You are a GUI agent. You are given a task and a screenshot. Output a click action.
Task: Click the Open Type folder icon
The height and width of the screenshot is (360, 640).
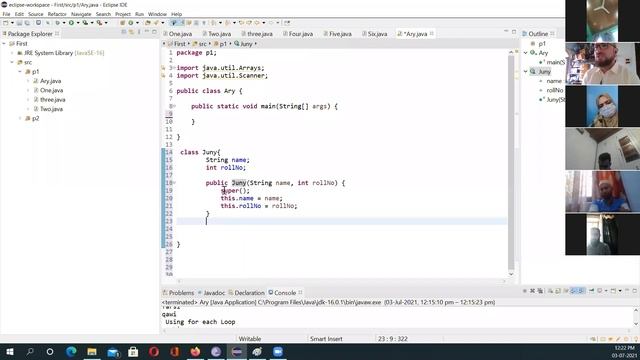pos(148,23)
